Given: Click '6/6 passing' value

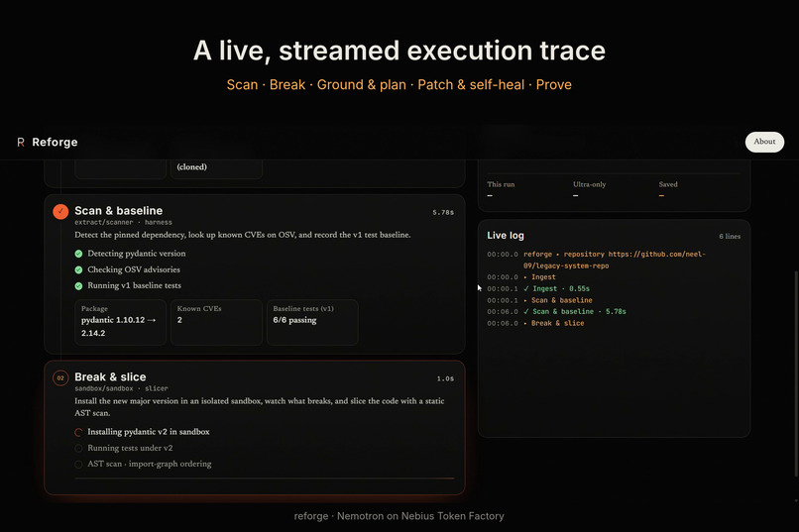Looking at the screenshot, I should [x=294, y=320].
